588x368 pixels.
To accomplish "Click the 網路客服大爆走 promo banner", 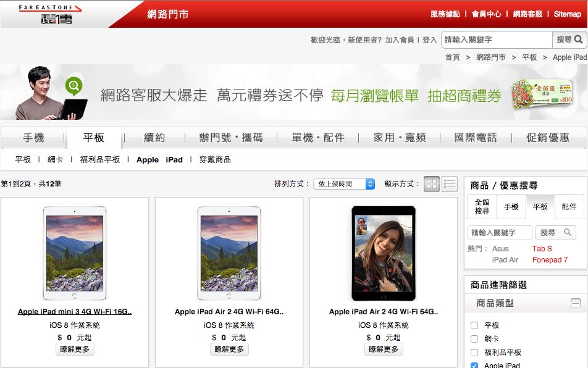I will coord(294,92).
